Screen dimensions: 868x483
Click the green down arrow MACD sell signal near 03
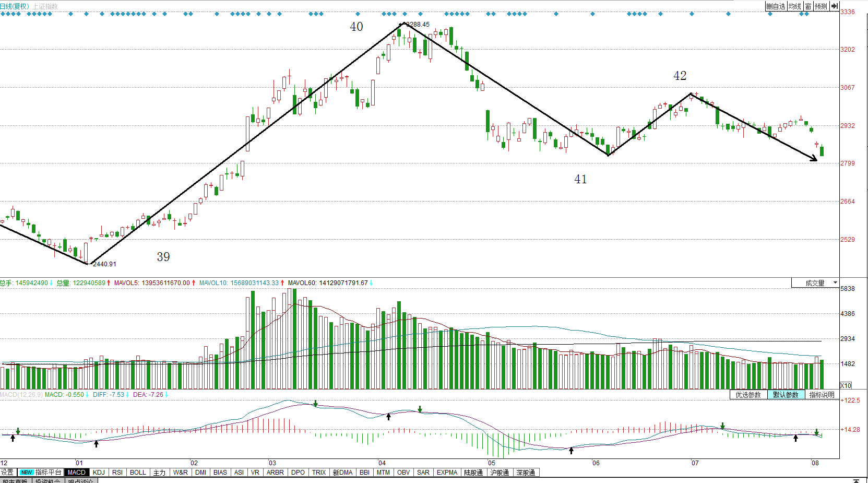pyautogui.click(x=315, y=404)
